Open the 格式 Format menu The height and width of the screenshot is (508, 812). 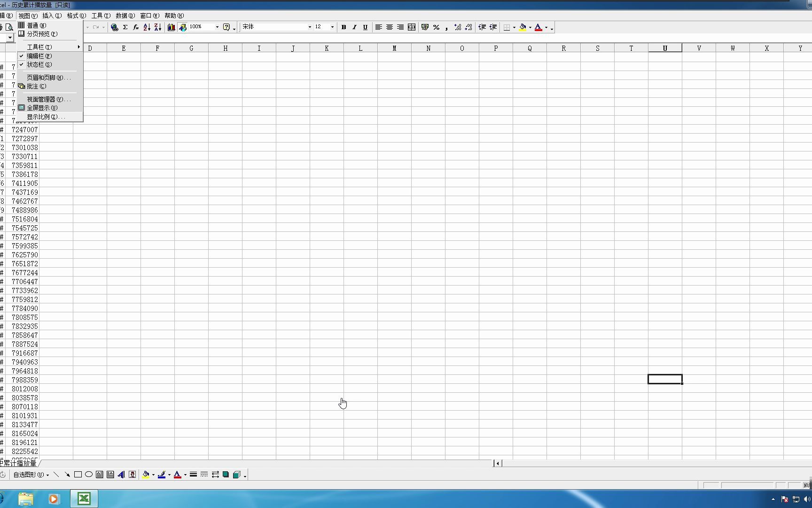pos(76,16)
